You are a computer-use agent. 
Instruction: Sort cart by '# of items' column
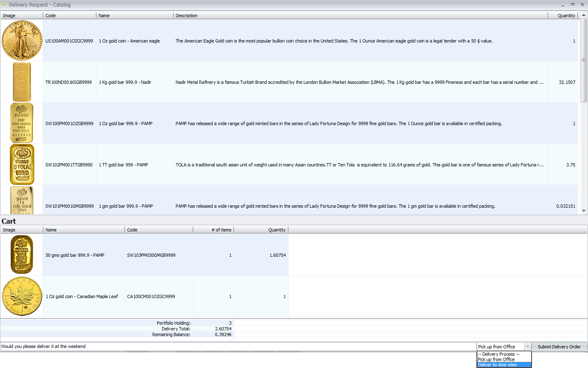(x=213, y=230)
